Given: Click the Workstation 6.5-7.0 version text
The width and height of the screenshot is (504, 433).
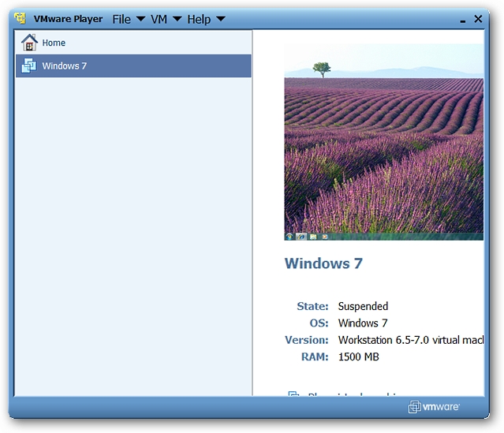Looking at the screenshot, I should (x=411, y=340).
